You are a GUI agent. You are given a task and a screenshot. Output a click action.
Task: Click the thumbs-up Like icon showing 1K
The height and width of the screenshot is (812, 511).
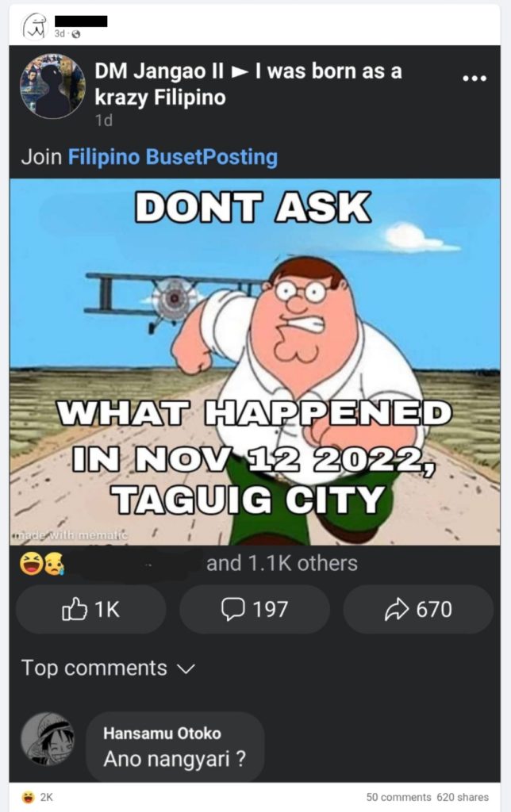click(x=75, y=609)
